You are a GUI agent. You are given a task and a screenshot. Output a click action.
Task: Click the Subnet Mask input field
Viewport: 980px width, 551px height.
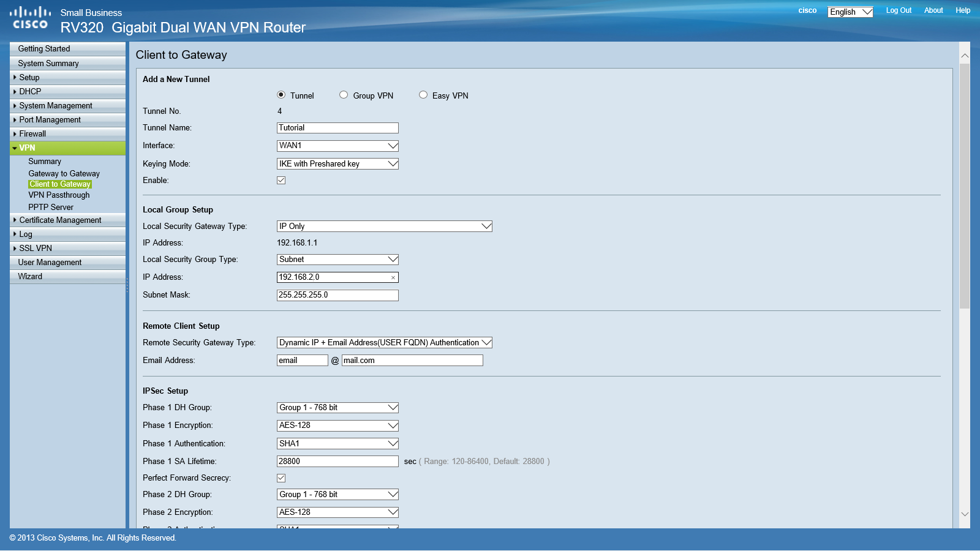tap(337, 295)
